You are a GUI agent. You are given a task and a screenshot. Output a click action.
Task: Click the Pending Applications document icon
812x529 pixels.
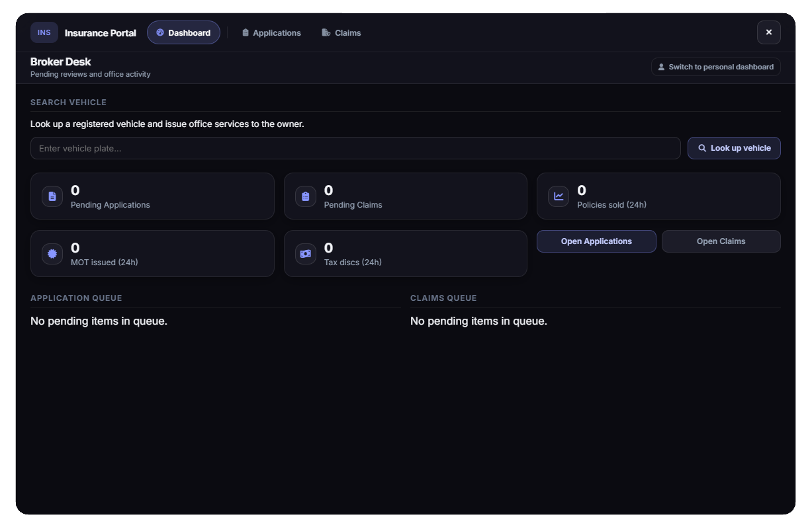[x=52, y=196]
